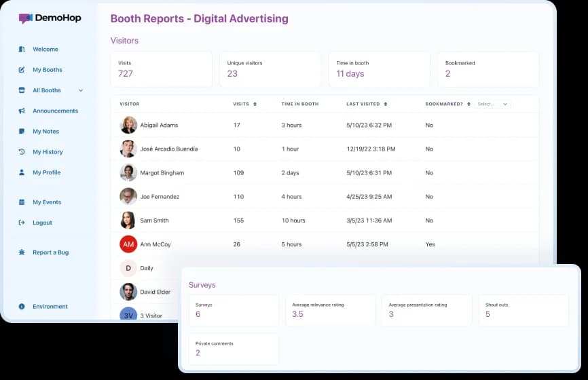This screenshot has width=588, height=380.
Task: Click Sam Smith avatar photo
Action: coord(128,221)
